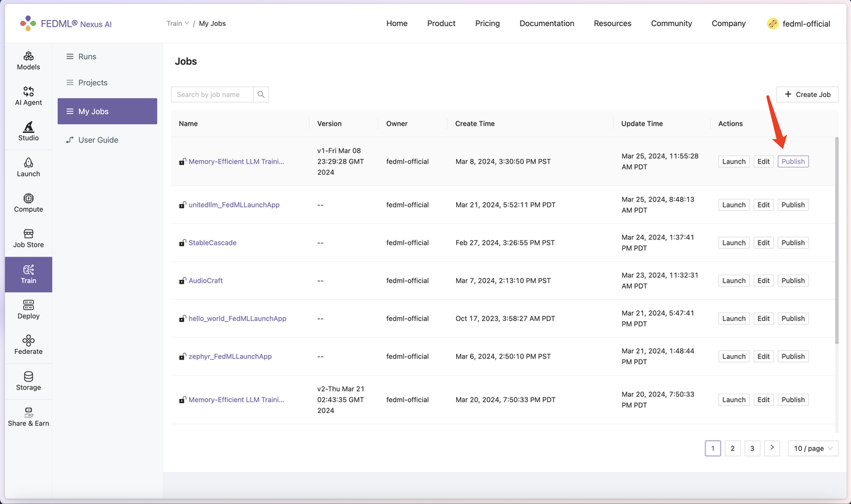Click lock icon beside StableCascade
Image resolution: width=851 pixels, height=504 pixels.
182,243
